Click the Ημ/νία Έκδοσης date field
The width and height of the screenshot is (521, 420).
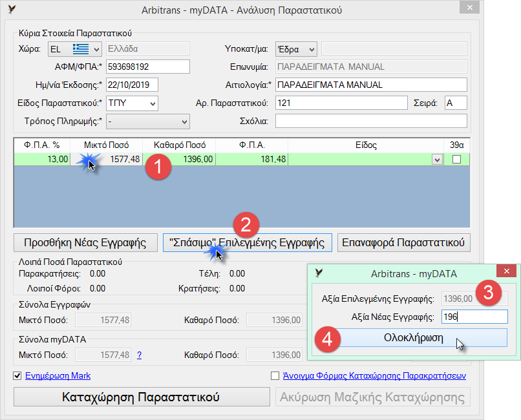point(132,85)
